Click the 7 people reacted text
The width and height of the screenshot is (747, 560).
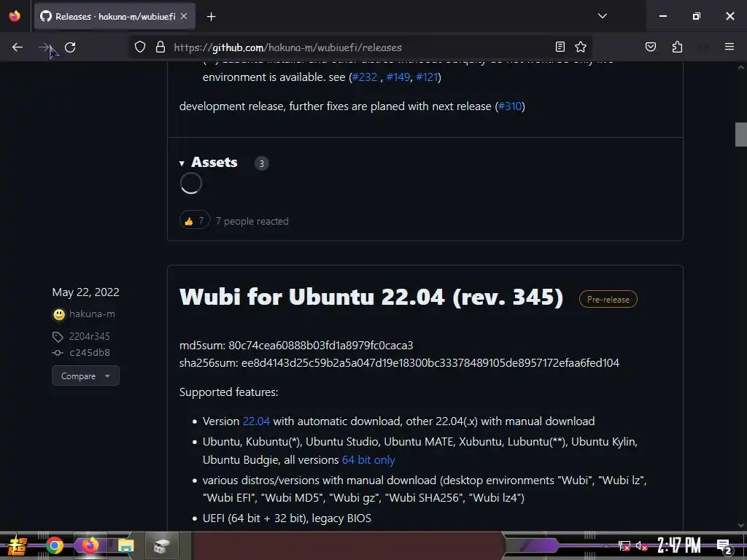[252, 222]
